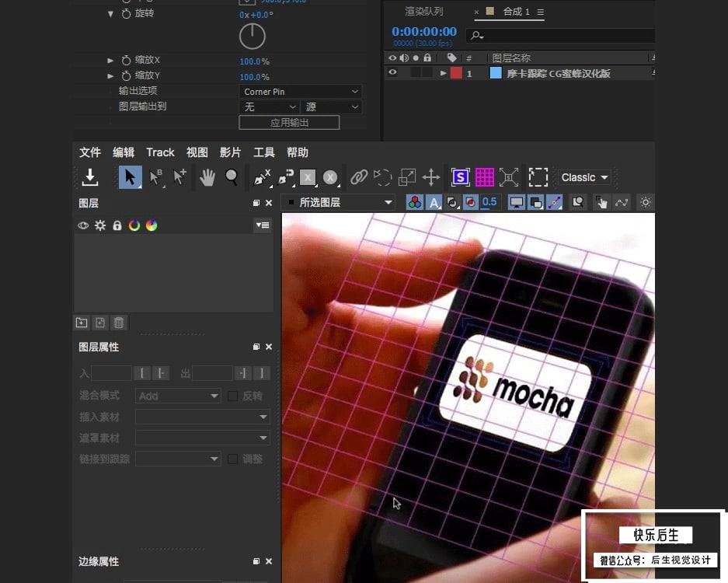
Task: Open the Tools menu 工具
Action: [264, 152]
